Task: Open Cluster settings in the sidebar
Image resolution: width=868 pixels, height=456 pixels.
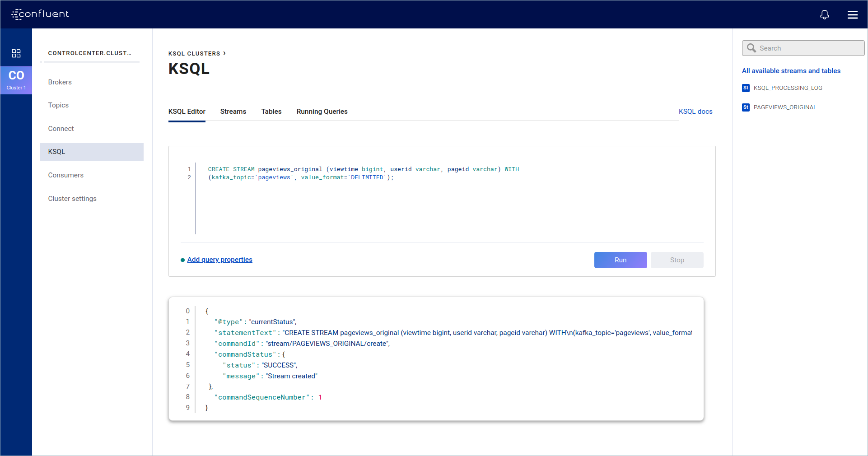Action: coord(72,199)
